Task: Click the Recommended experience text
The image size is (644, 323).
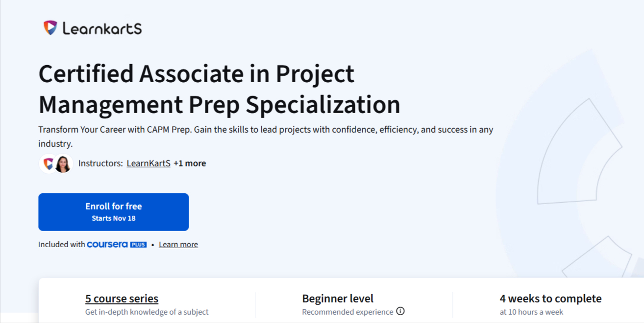Action: point(347,312)
